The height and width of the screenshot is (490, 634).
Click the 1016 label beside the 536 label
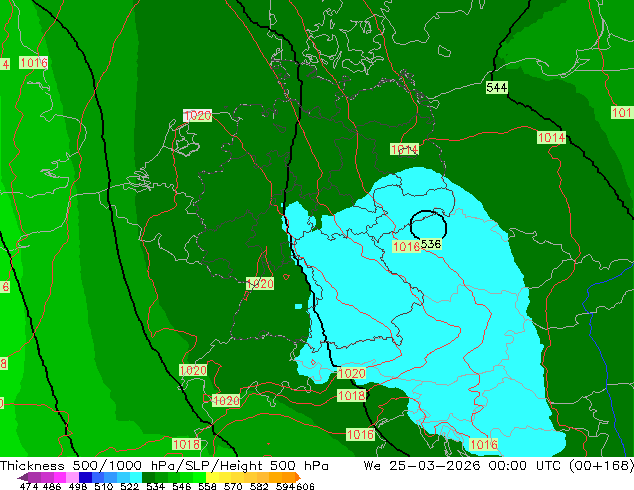(406, 247)
